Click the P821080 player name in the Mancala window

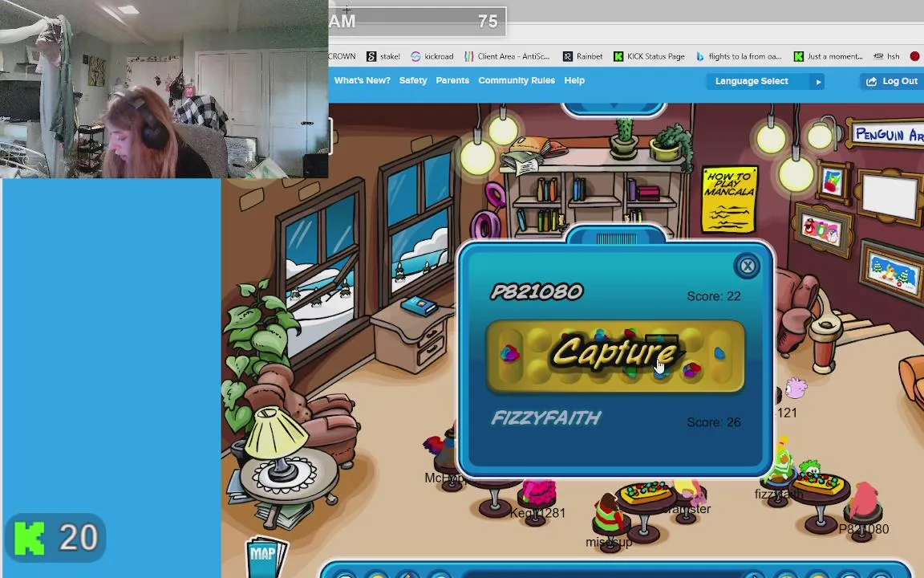(537, 291)
